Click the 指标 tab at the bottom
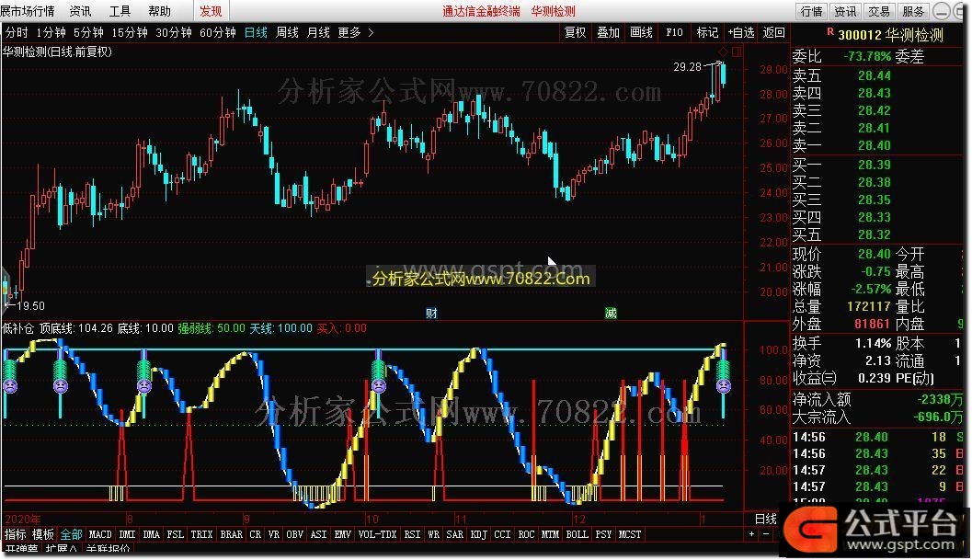 pyautogui.click(x=16, y=534)
